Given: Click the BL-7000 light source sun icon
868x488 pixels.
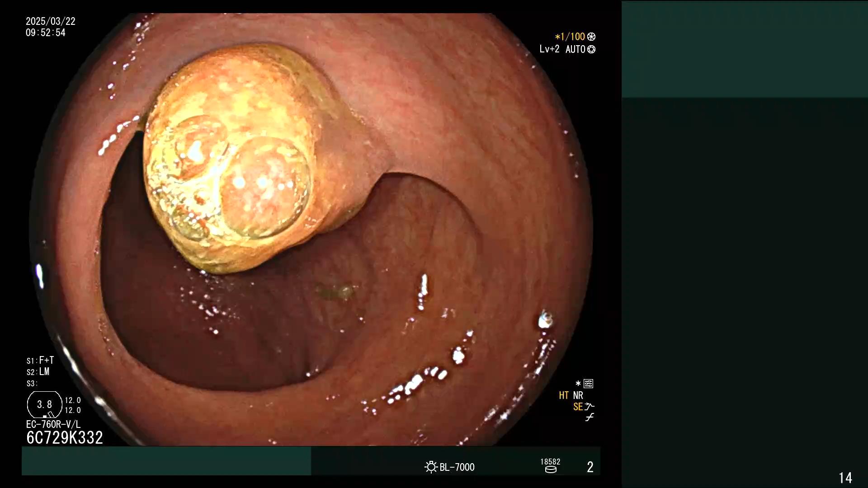Looking at the screenshot, I should pos(431,467).
